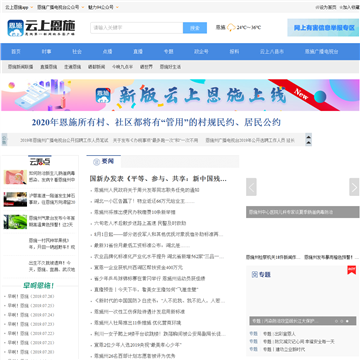Open 恩施广播电视台 in main navigation
This screenshot has width=360, height=360.
tap(321, 52)
